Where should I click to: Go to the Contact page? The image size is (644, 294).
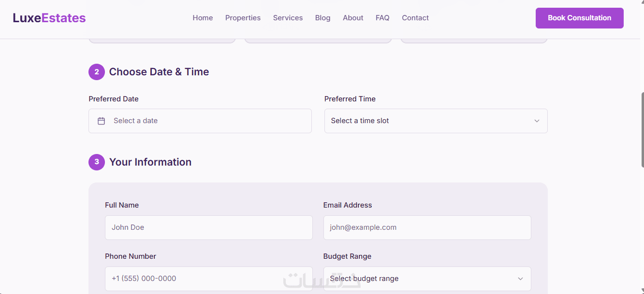415,18
